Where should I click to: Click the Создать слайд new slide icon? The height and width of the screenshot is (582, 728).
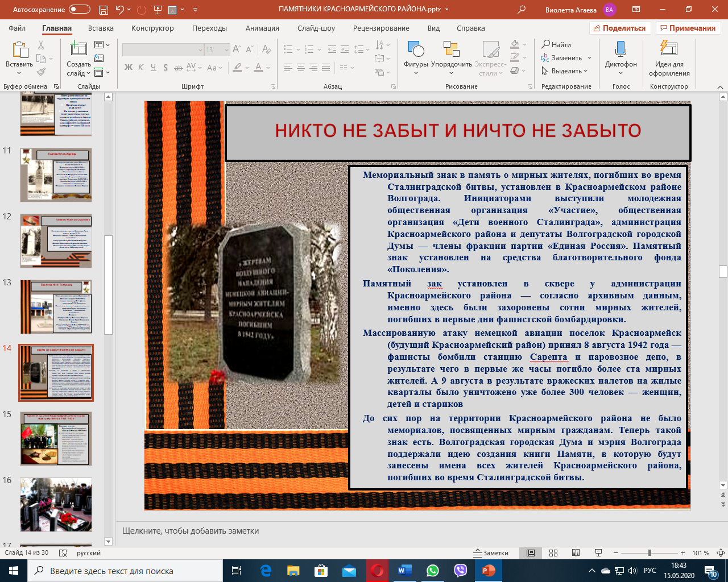pos(78,50)
